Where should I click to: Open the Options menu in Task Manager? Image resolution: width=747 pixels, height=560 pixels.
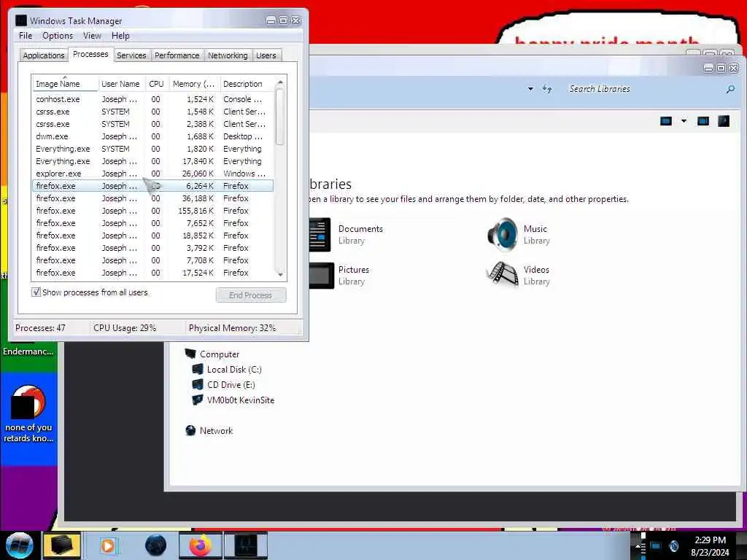click(58, 36)
